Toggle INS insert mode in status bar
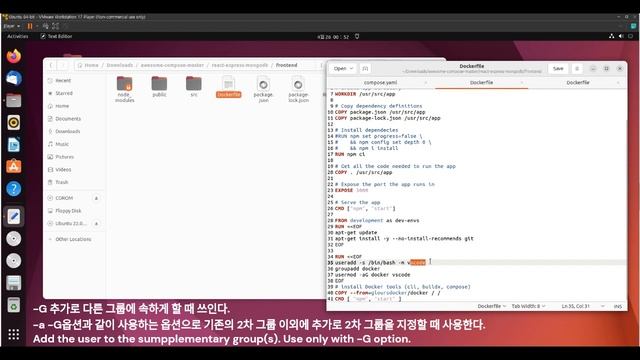 pyautogui.click(x=618, y=306)
